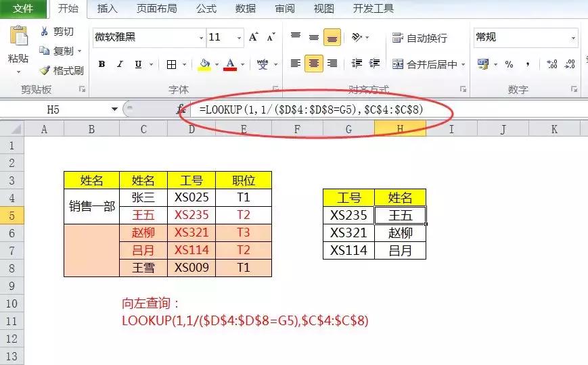Select cell containing 销售一部

[92, 206]
